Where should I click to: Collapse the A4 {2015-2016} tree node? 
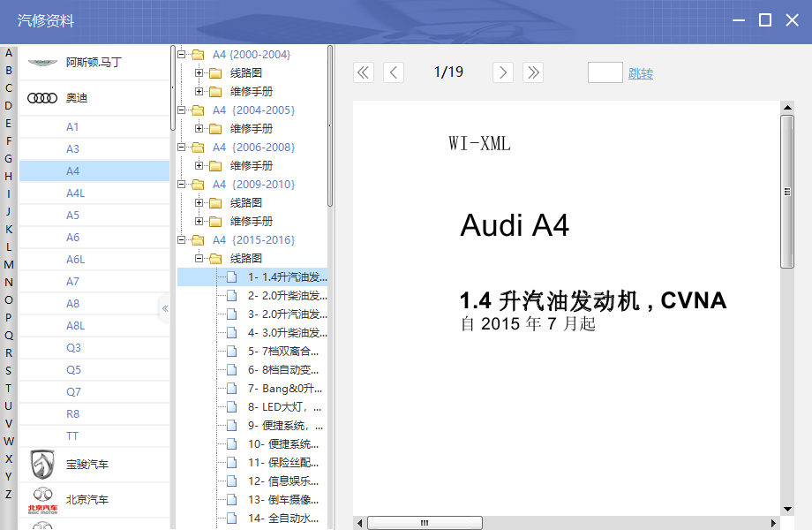(x=181, y=240)
